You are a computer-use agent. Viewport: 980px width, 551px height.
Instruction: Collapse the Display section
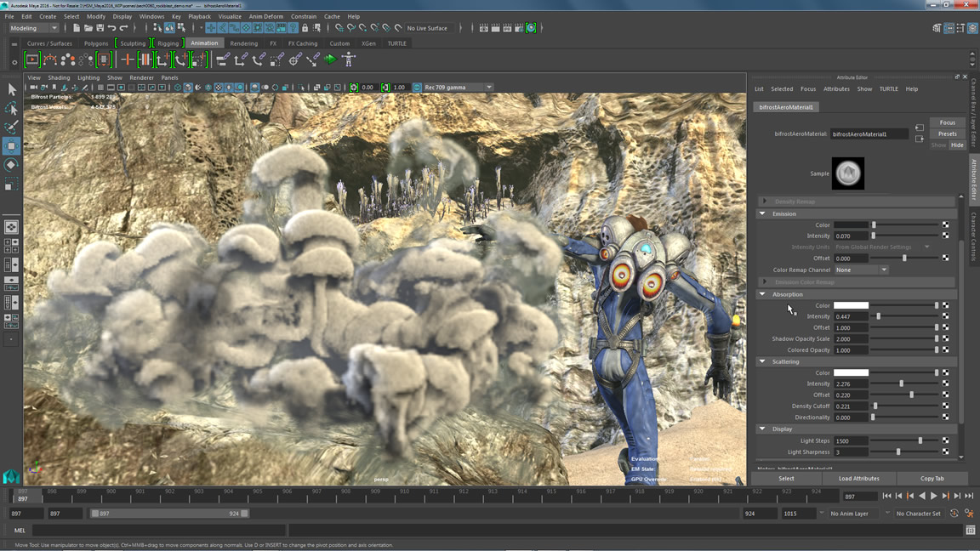[762, 429]
